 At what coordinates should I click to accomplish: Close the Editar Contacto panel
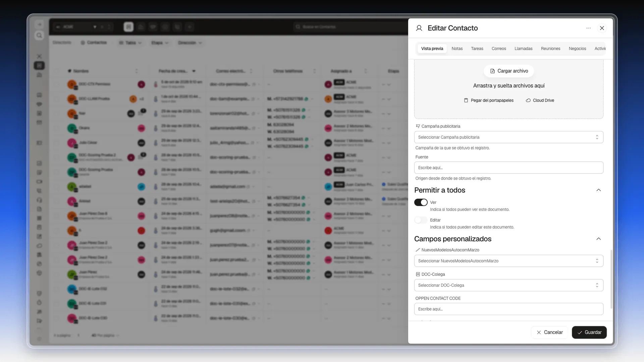602,28
